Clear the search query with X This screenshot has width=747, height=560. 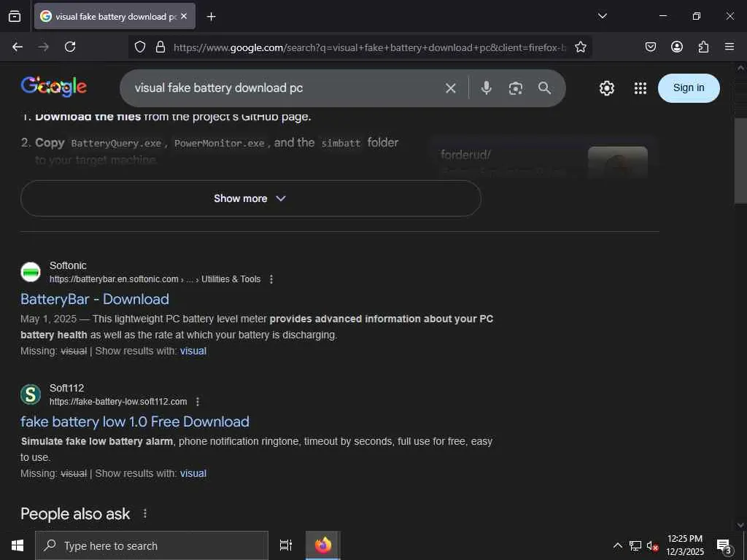(451, 88)
